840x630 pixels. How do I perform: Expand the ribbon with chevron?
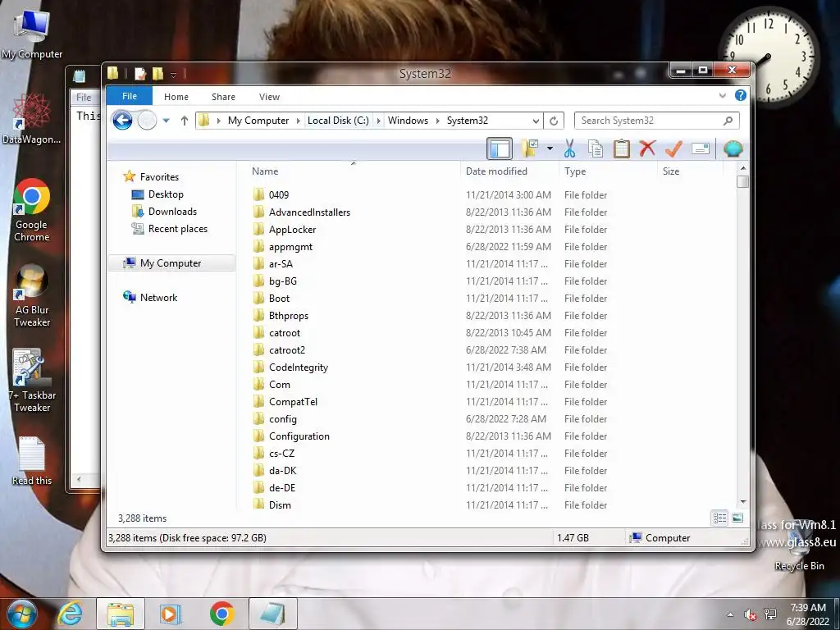[x=722, y=96]
